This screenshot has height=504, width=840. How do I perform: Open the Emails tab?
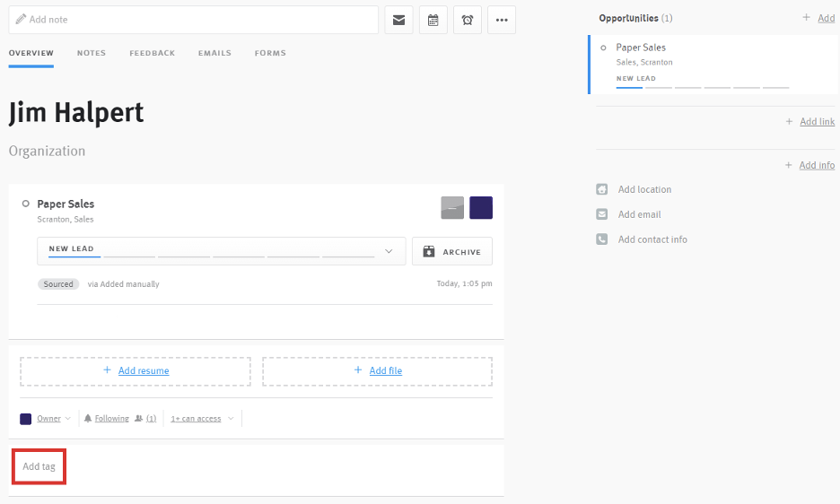214,53
